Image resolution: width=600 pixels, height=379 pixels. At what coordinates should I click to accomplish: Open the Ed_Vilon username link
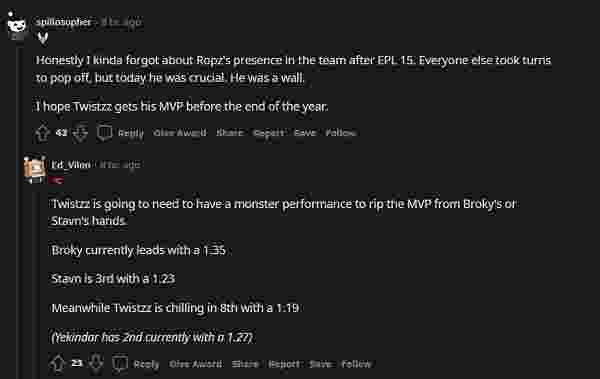coord(71,165)
